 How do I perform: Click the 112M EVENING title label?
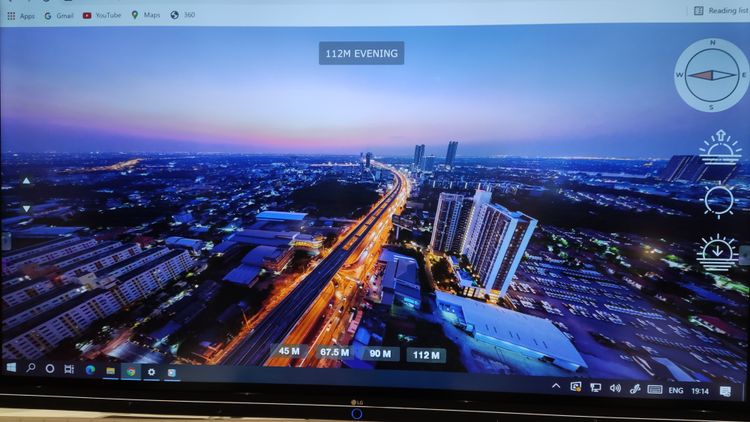[362, 53]
